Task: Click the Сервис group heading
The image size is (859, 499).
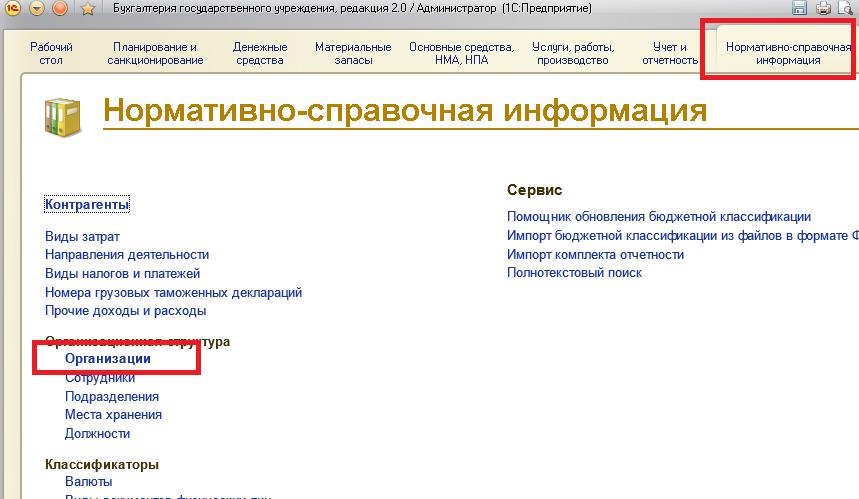Action: 535,190
